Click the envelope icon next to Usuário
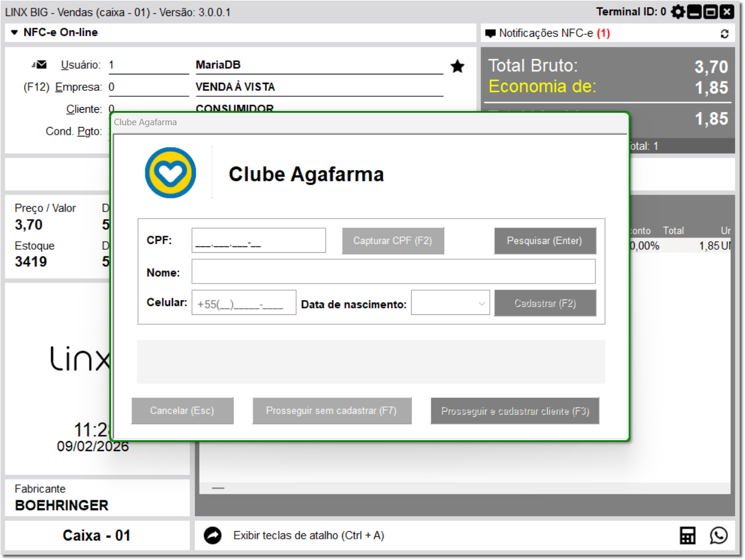The height and width of the screenshot is (560, 745). pos(40,64)
